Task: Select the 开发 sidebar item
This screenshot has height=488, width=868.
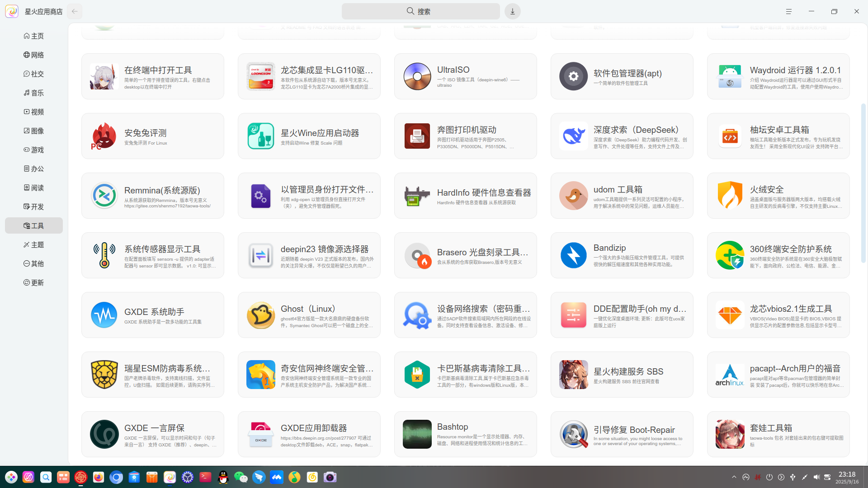Action: click(34, 206)
